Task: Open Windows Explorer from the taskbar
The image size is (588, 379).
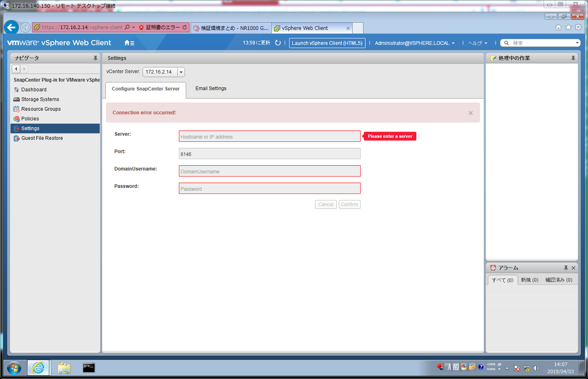Action: (64, 368)
